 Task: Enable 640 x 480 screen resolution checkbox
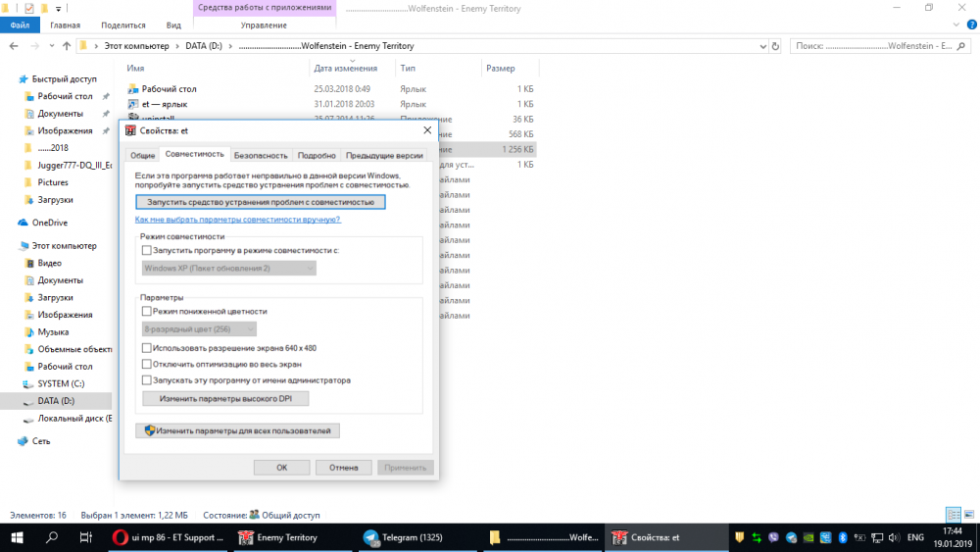coord(146,348)
